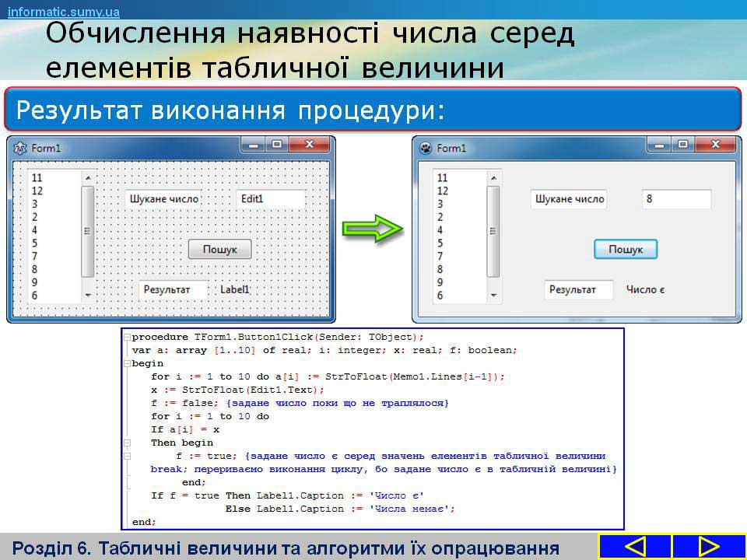Click the gear icon in left Form1 title bar
747x560 pixels.
point(20,148)
